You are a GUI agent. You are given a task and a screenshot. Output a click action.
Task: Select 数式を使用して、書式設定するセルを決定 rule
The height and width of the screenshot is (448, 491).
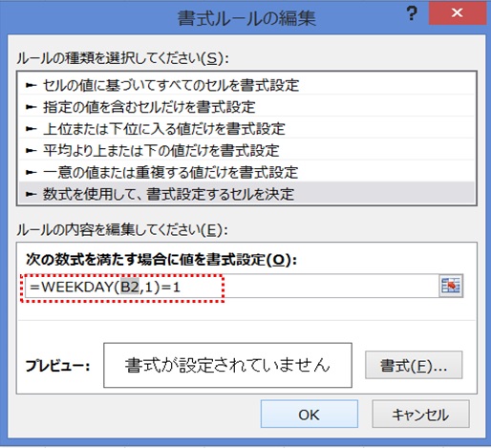[x=246, y=194]
